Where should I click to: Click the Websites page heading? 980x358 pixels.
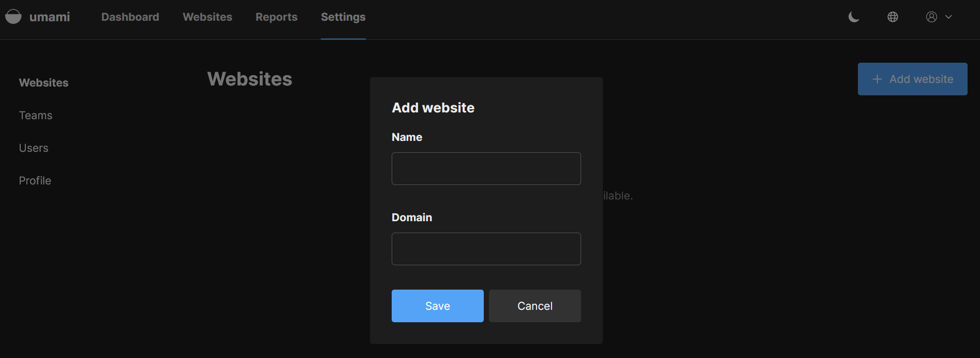250,79
